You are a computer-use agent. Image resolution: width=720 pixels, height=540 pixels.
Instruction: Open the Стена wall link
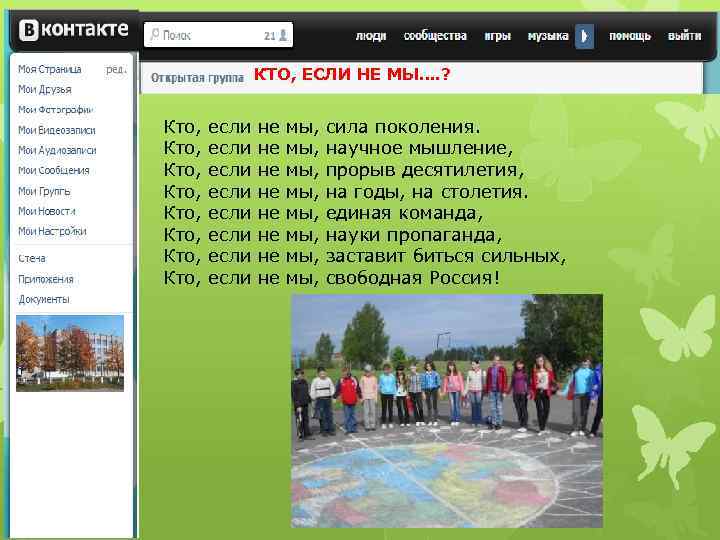[32, 259]
